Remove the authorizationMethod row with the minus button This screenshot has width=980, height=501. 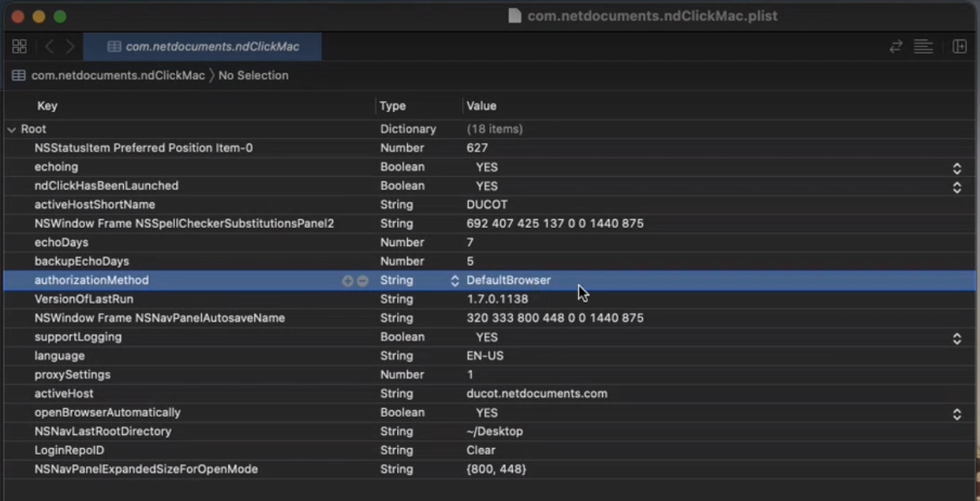(x=362, y=281)
